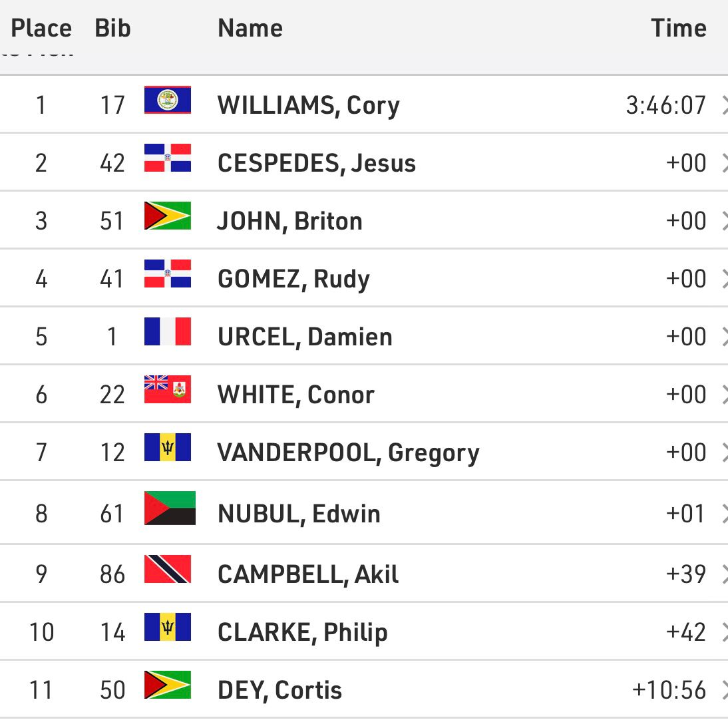
Task: Open rider profile for CESPEDES, Jesus
Action: [x=317, y=163]
